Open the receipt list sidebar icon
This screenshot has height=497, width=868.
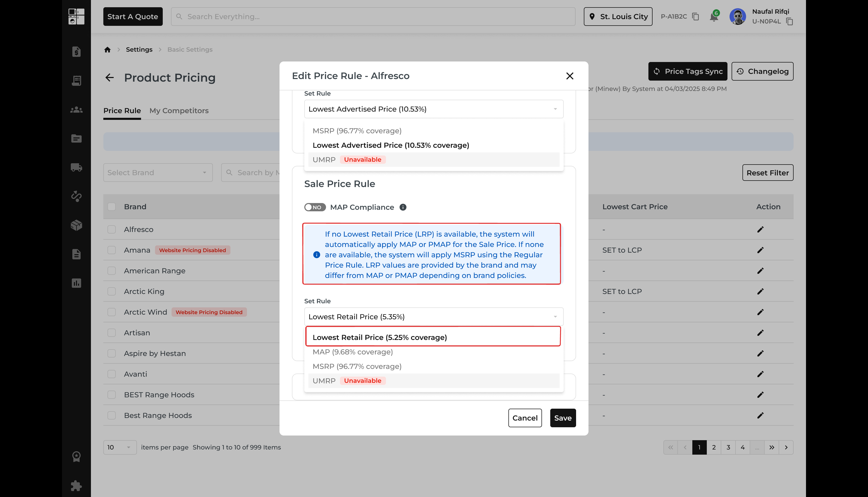click(76, 81)
